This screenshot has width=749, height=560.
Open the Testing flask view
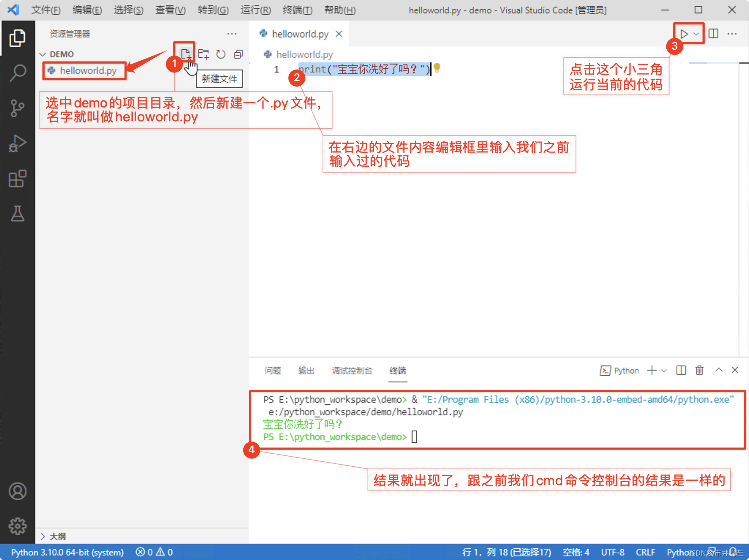pyautogui.click(x=17, y=214)
